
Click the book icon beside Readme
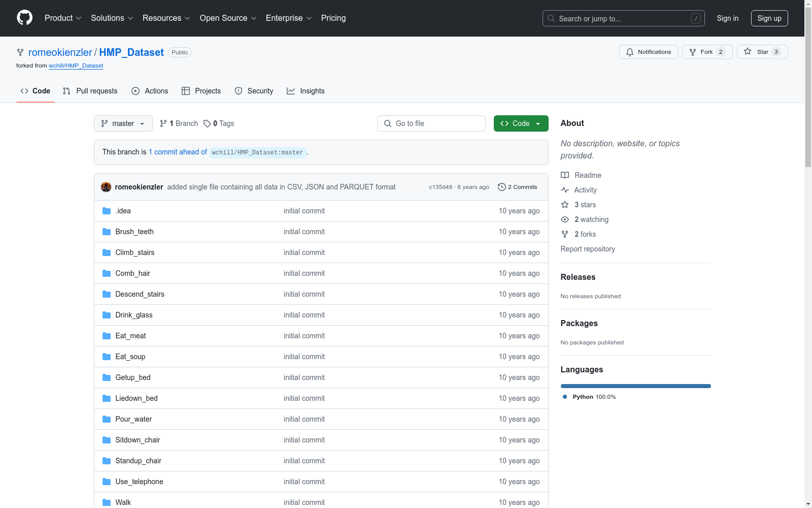tap(565, 175)
